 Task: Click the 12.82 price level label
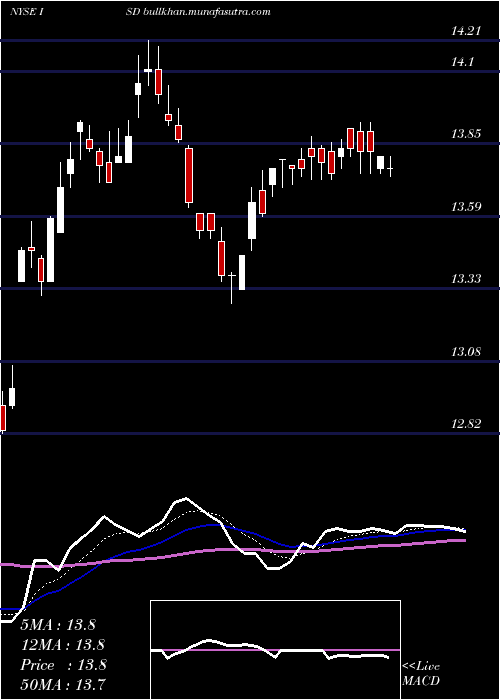466,424
